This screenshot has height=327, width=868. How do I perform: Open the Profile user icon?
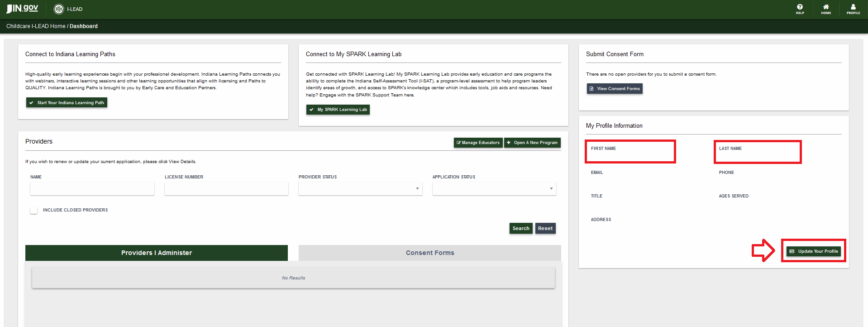pyautogui.click(x=853, y=9)
